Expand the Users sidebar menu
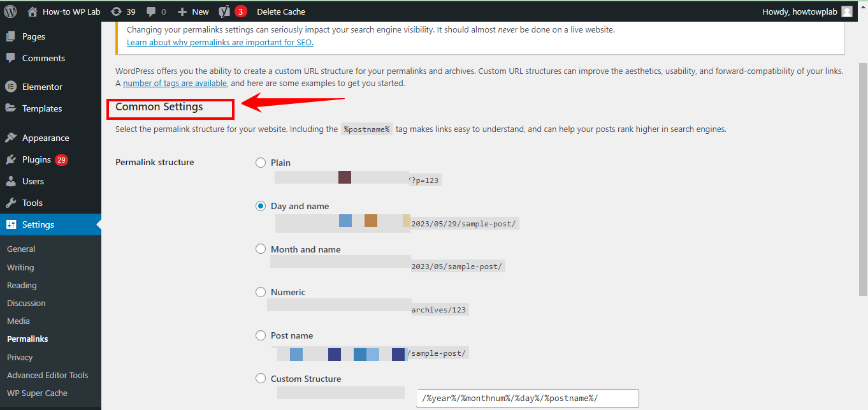 coord(33,181)
